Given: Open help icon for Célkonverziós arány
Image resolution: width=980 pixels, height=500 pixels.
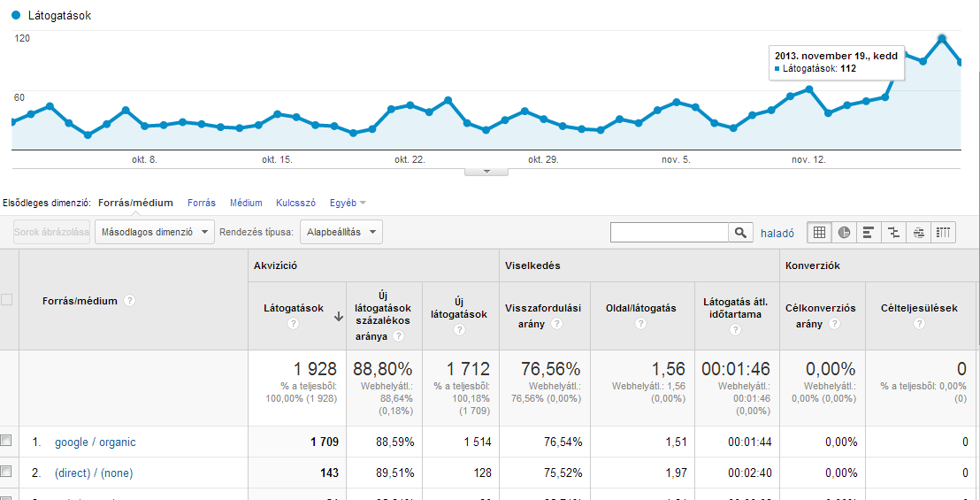Looking at the screenshot, I should (833, 324).
